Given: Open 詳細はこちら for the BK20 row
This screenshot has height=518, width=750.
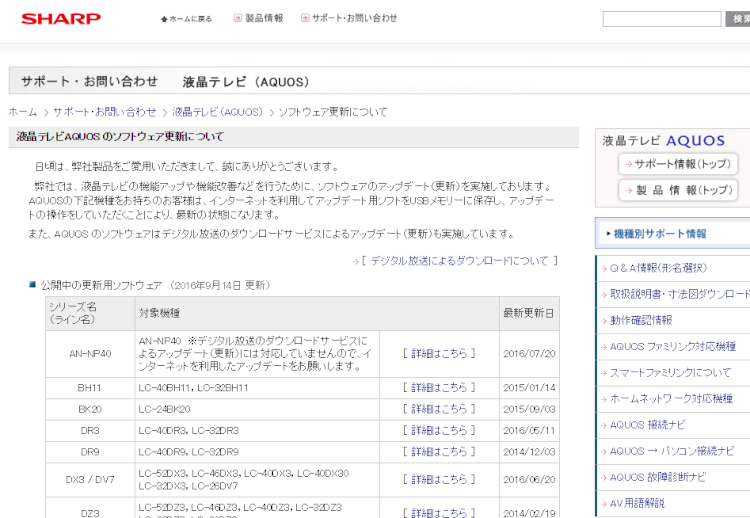Looking at the screenshot, I should (x=439, y=409).
